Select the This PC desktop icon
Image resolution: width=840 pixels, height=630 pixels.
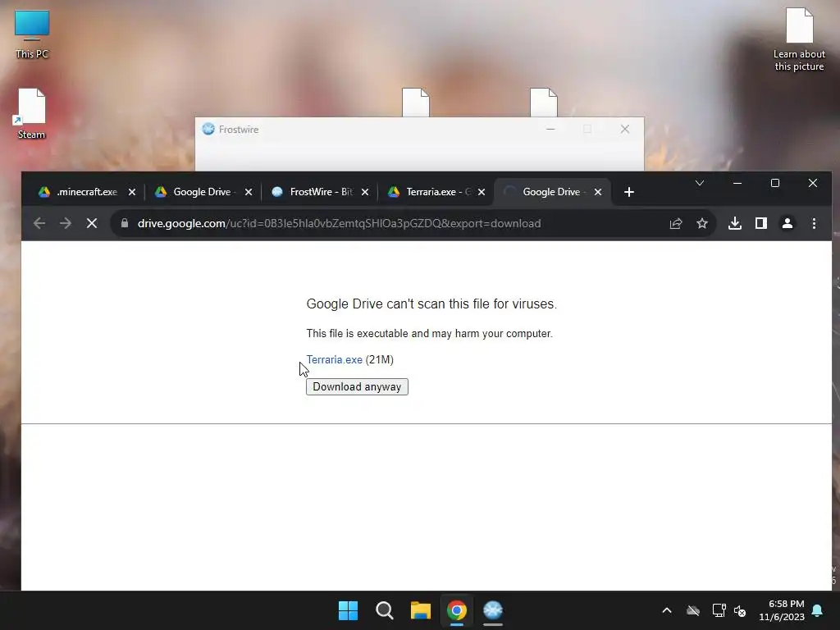click(32, 34)
